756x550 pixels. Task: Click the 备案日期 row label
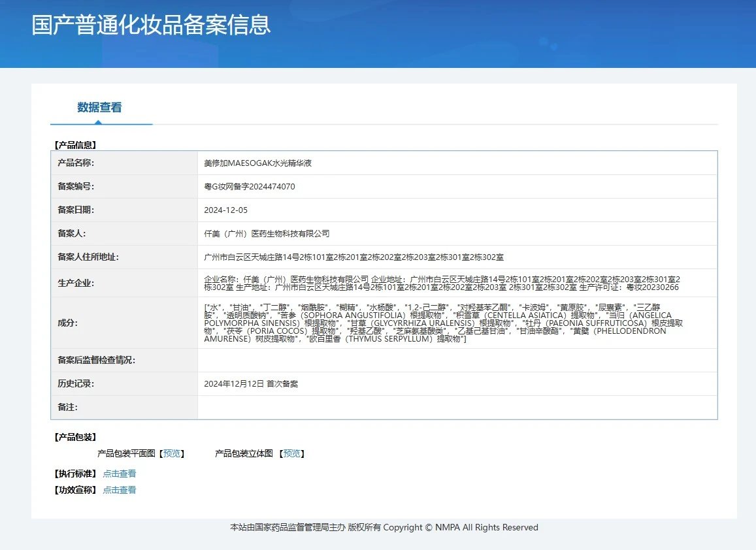tap(76, 210)
